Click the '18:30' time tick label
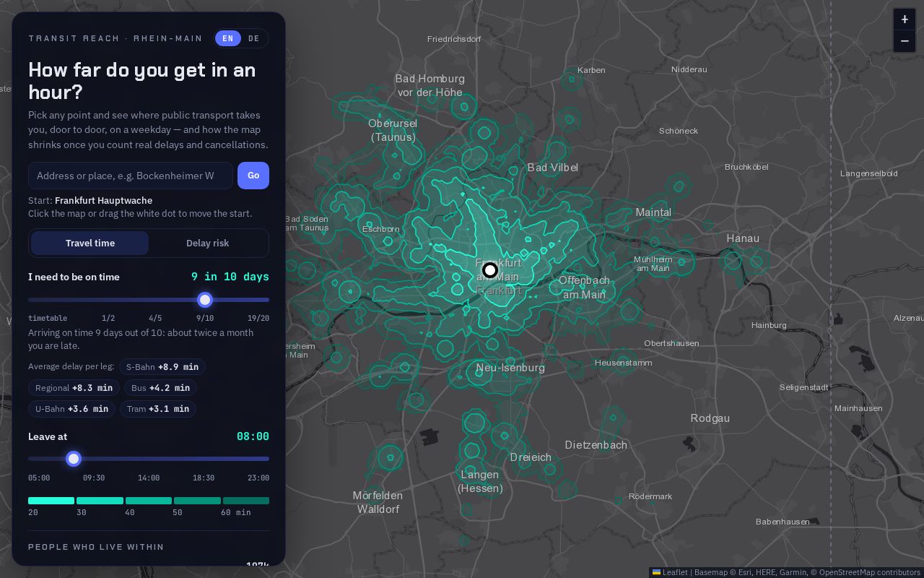 (x=204, y=478)
